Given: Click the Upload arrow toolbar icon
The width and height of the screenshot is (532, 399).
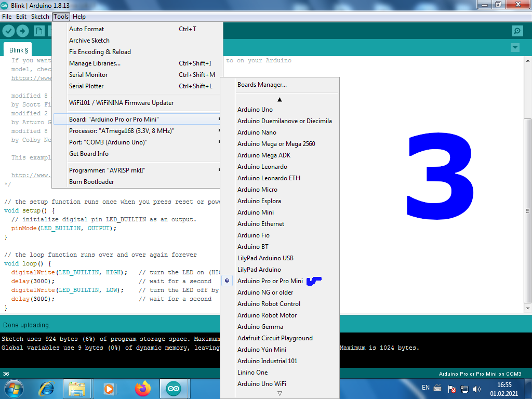Looking at the screenshot, I should coord(23,31).
